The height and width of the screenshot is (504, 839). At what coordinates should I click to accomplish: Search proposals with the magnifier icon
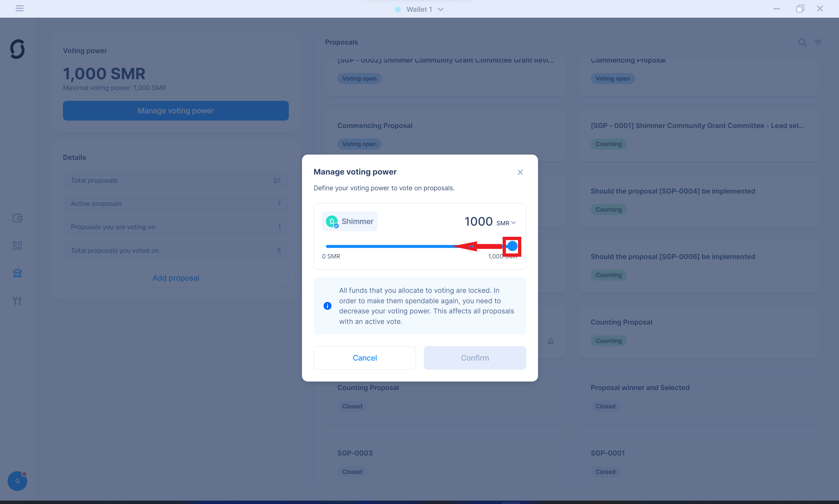(x=802, y=43)
